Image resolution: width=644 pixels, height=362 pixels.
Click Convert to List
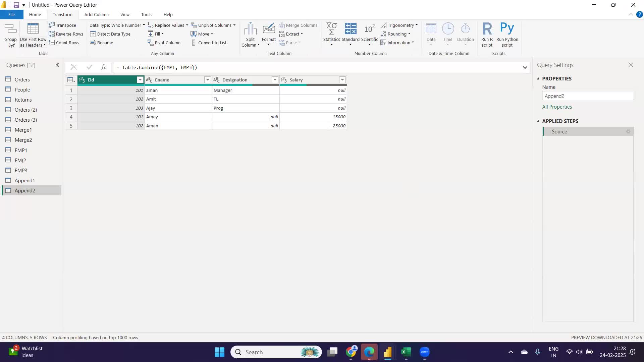209,43
